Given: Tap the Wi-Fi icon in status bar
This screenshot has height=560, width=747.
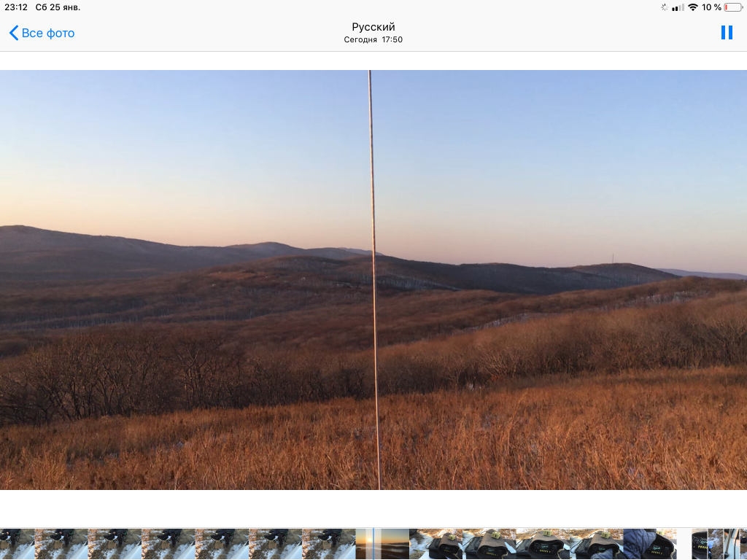Looking at the screenshot, I should tap(693, 7).
